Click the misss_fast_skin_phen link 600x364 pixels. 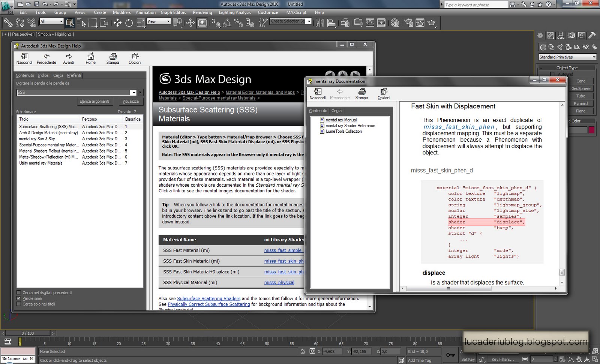pos(459,127)
